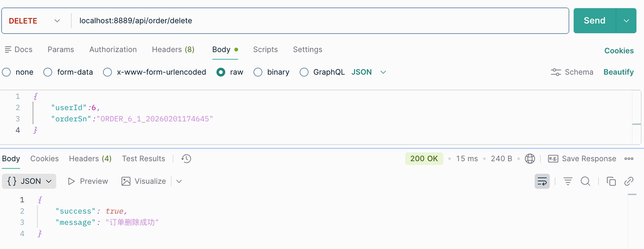Open the Headers (8) request tab
This screenshot has width=644, height=249.
tap(173, 49)
